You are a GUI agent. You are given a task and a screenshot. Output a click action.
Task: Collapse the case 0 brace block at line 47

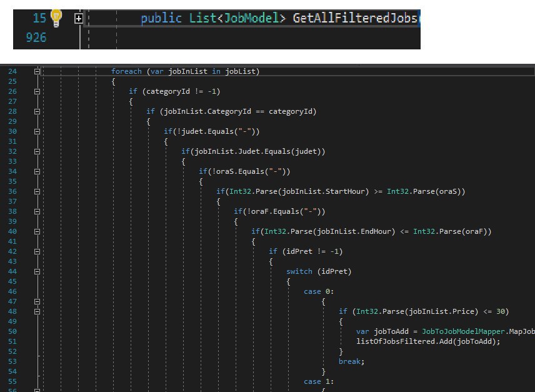click(x=37, y=301)
